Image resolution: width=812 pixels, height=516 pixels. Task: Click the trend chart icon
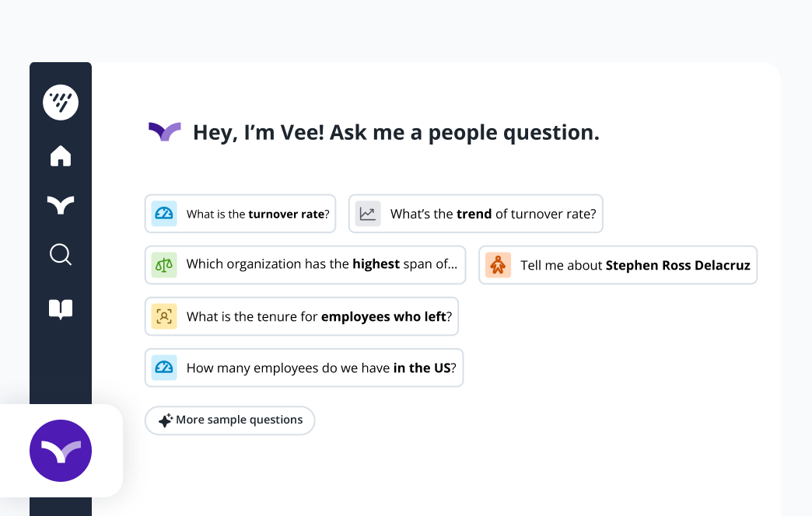[x=368, y=214]
